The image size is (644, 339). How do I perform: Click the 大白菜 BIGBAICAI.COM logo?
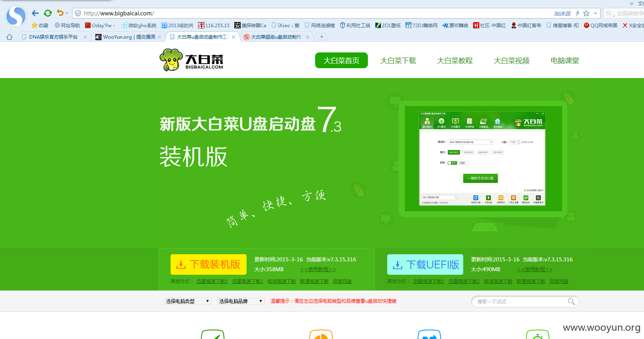pos(191,60)
